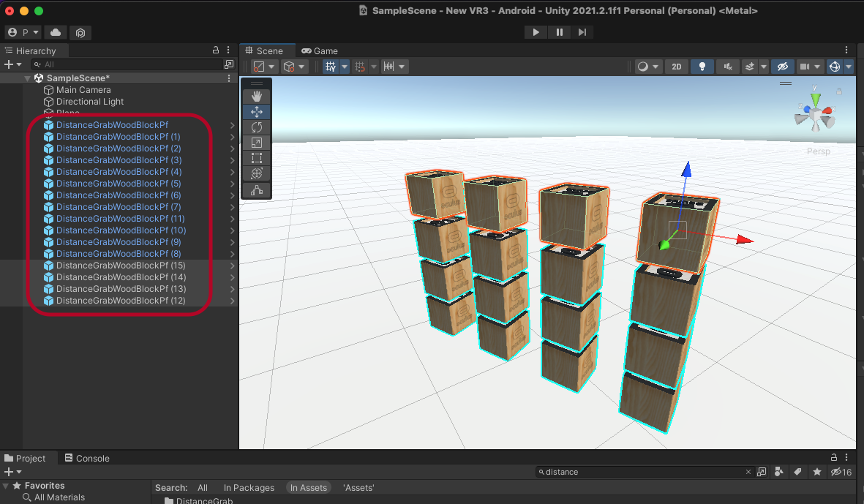The image size is (864, 504).
Task: Select Main Camera in Hierarchy
Action: [83, 90]
